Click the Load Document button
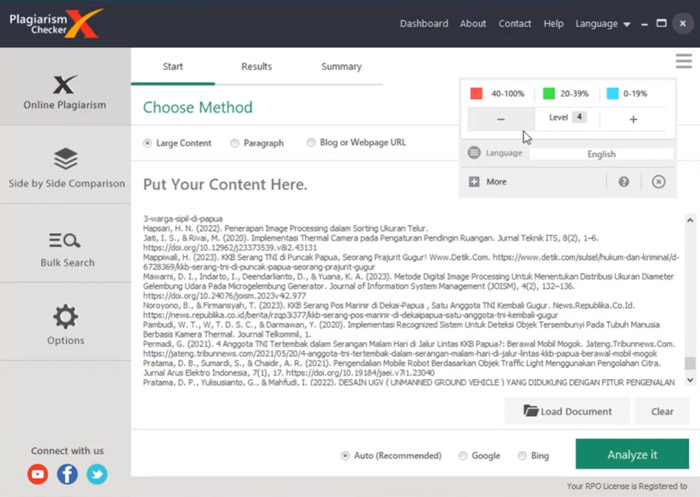 pyautogui.click(x=567, y=411)
